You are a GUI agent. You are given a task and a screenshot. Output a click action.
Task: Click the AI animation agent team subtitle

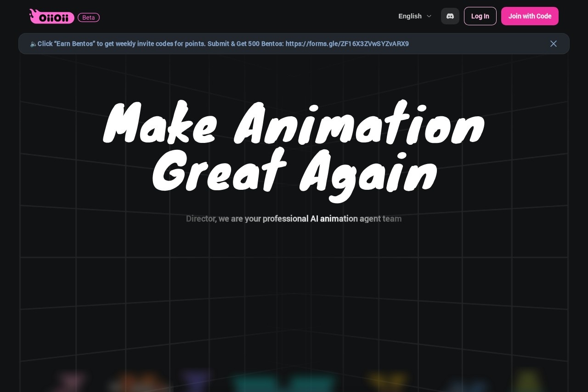point(294,219)
